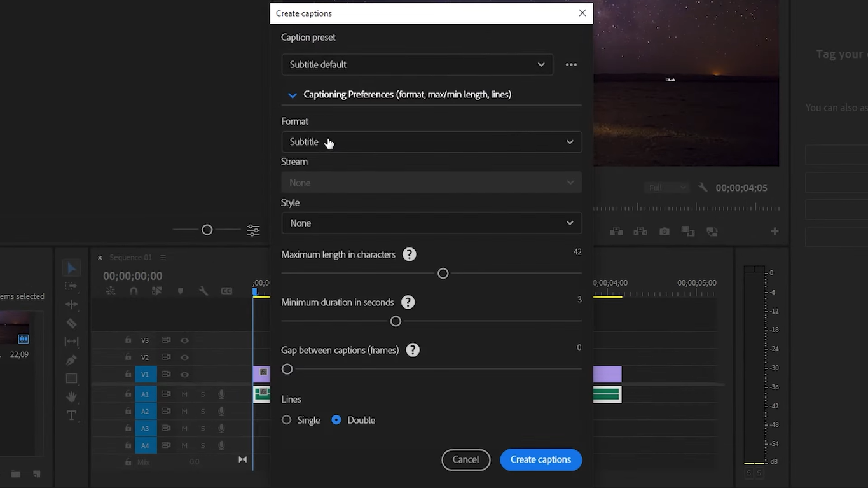Open caption preset options three-dot menu
This screenshot has height=488, width=868.
tap(571, 64)
